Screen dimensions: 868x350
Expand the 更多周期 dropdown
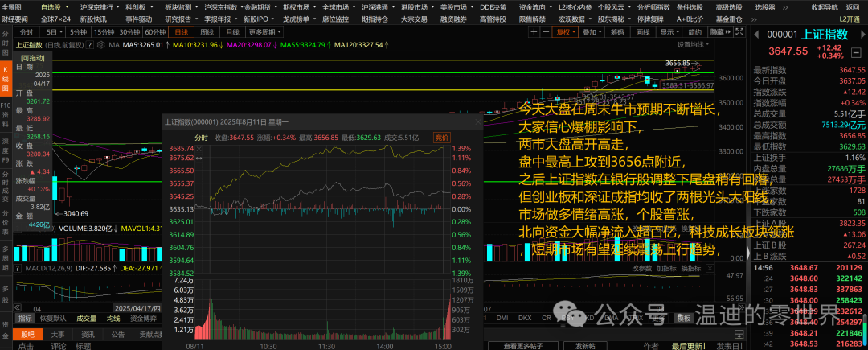click(260, 32)
